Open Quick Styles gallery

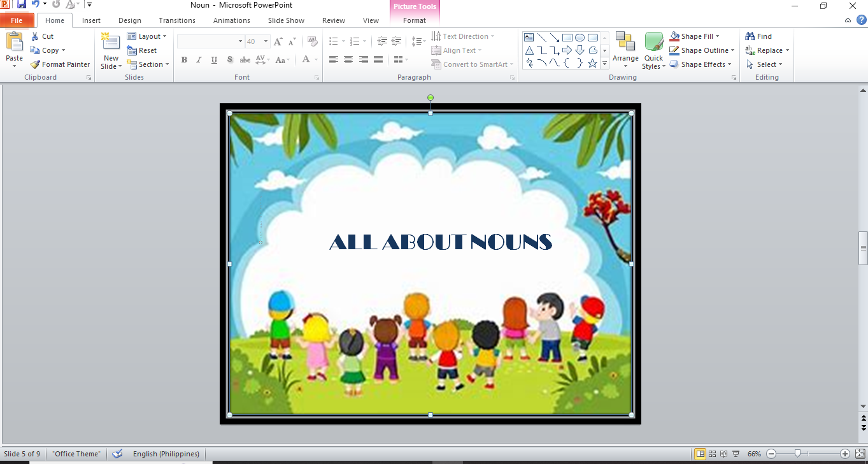pyautogui.click(x=653, y=50)
